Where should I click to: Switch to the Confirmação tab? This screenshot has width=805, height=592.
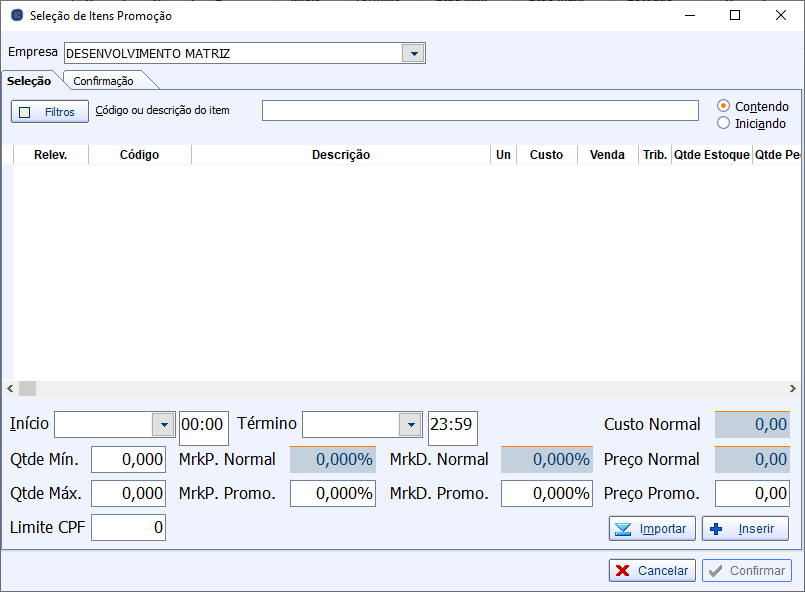coord(103,81)
